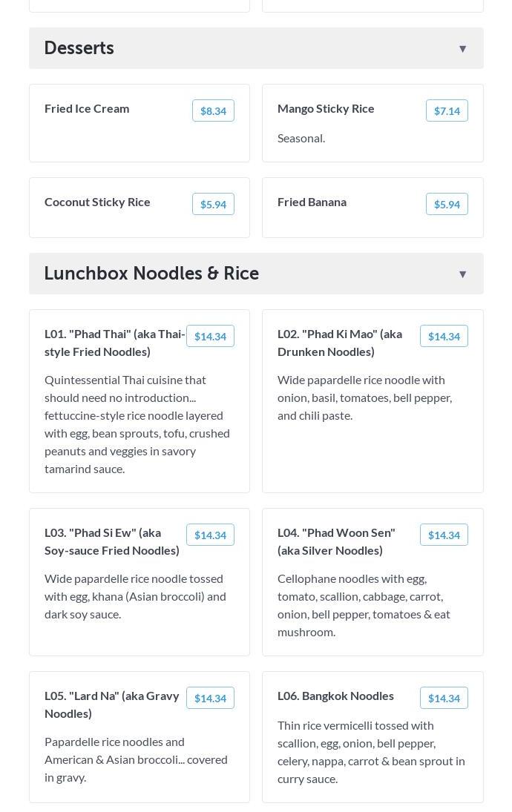
Task: Click the Desserts section heading
Action: click(79, 48)
